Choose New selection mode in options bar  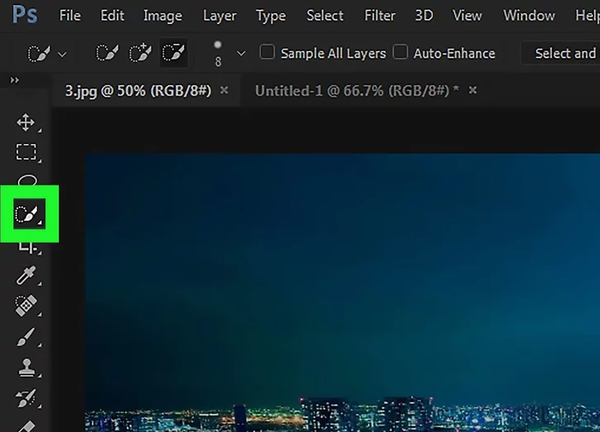tap(107, 53)
